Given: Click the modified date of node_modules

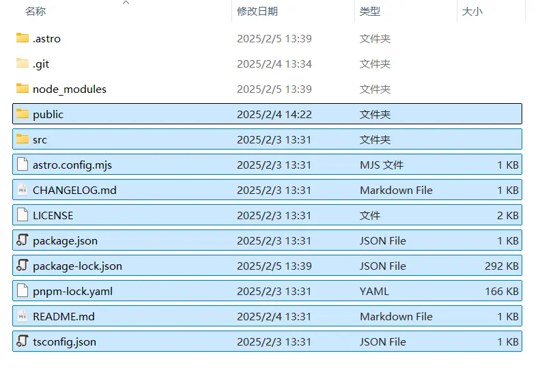Looking at the screenshot, I should click(274, 89).
